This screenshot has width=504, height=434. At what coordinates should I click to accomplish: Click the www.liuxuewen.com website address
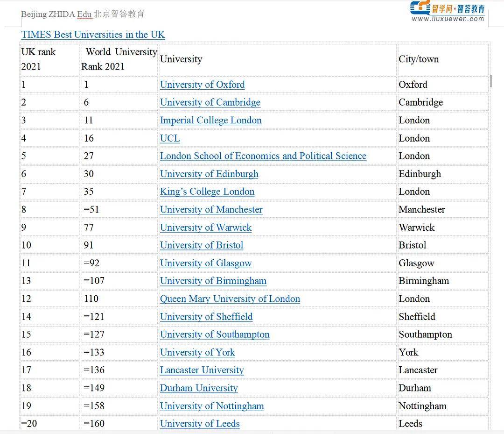tap(448, 20)
